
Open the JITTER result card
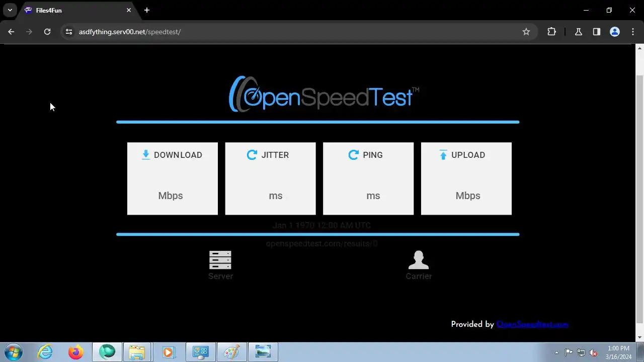270,178
